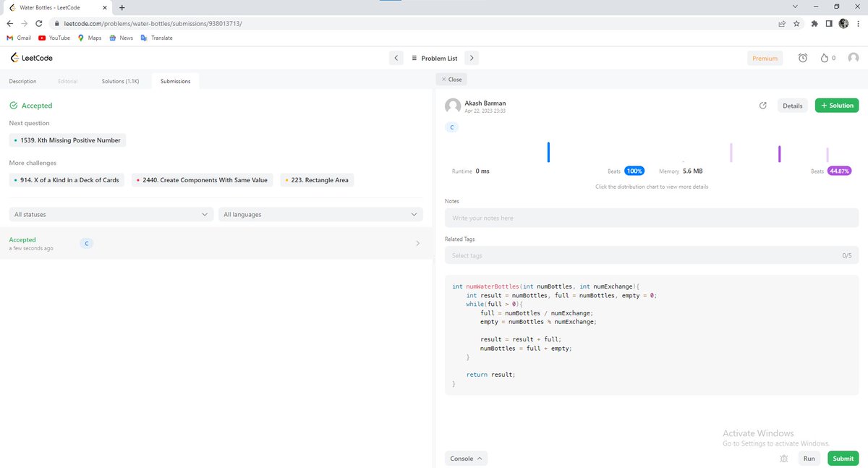Click the share page icon in the address bar
868x468 pixels.
(x=782, y=23)
